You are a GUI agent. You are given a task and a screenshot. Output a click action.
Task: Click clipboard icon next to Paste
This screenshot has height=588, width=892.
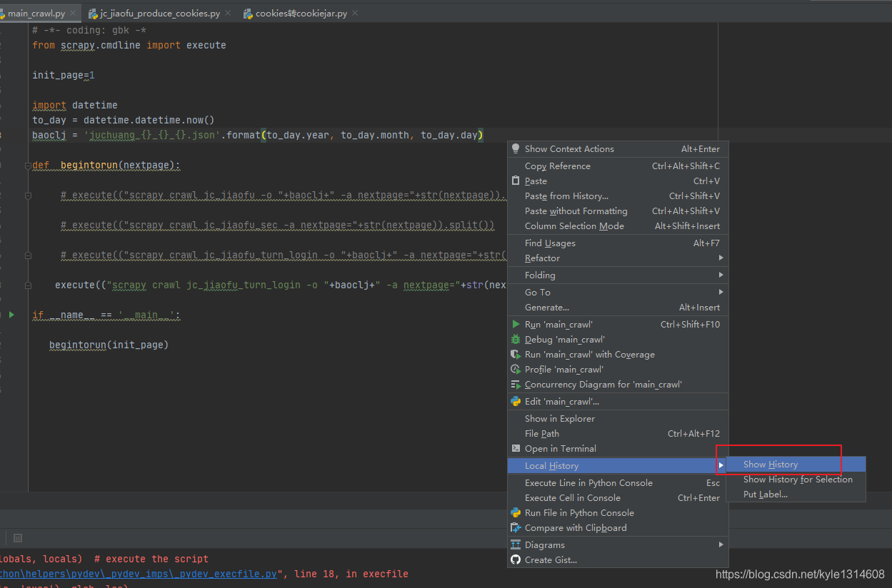516,181
